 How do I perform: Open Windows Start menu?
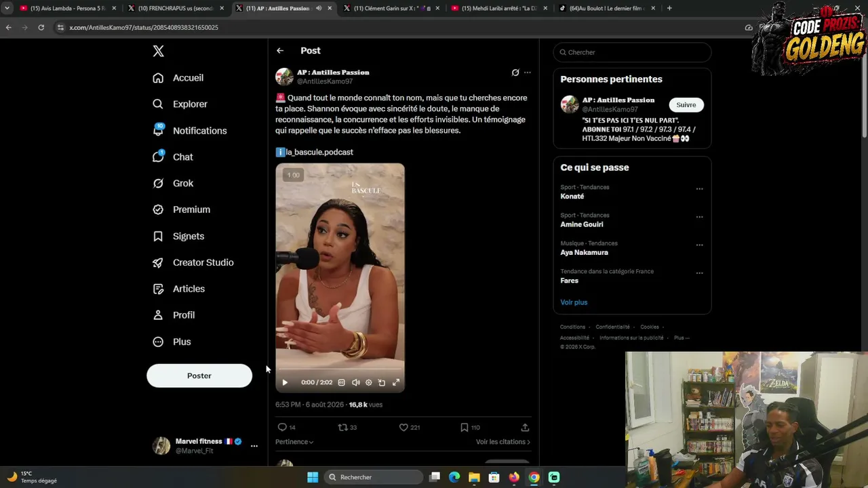tap(313, 477)
